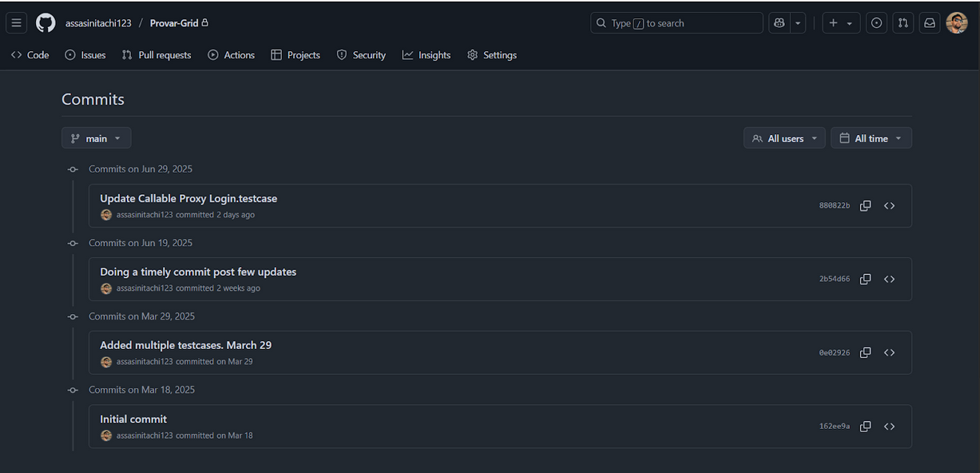Expand the main branch selector
The image size is (980, 473).
pos(97,138)
